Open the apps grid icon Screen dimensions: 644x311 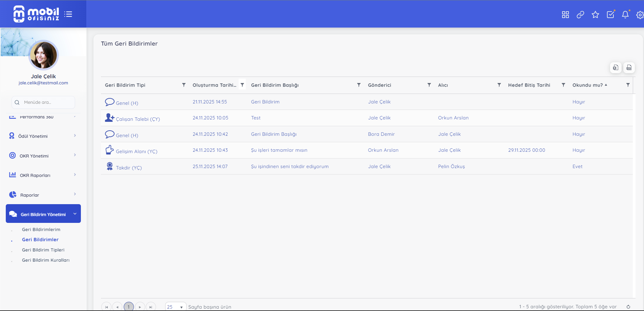[565, 15]
